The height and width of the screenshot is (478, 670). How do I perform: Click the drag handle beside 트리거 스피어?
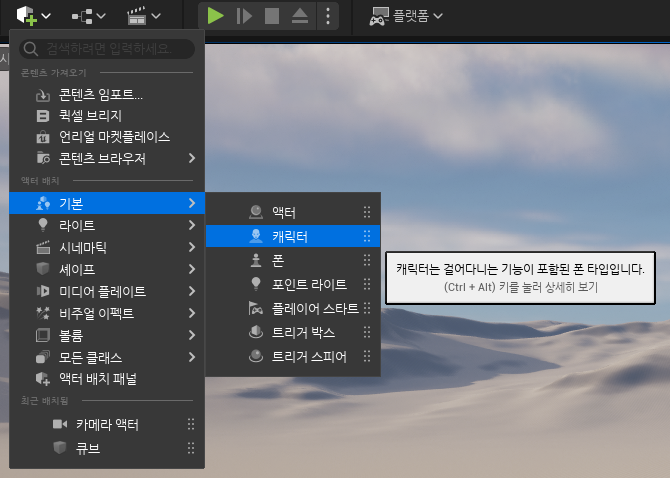coord(367,356)
